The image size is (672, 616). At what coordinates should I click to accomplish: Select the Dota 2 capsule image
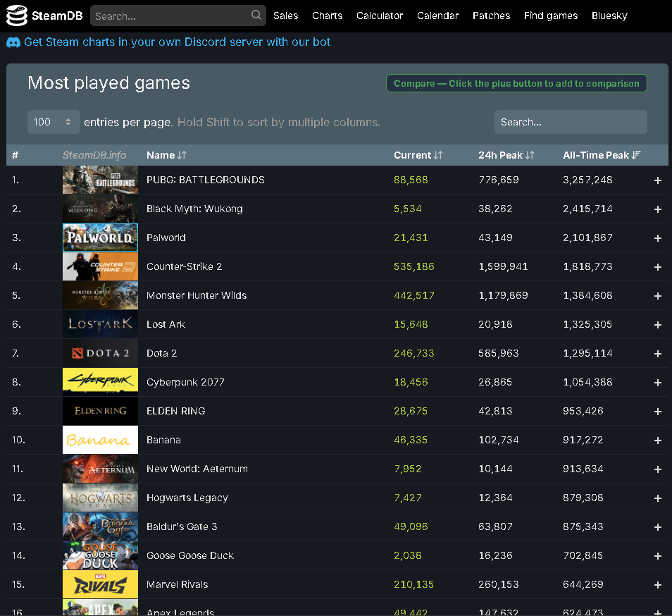[100, 353]
